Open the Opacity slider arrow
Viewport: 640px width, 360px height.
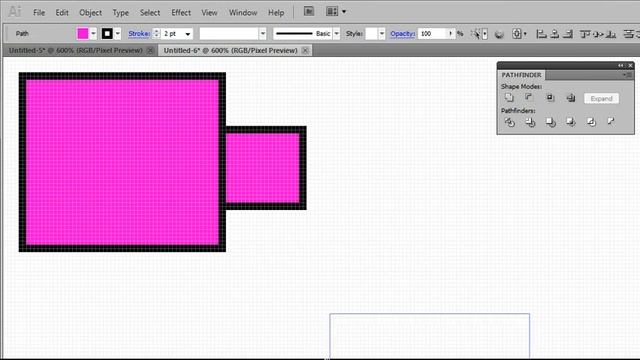point(451,33)
